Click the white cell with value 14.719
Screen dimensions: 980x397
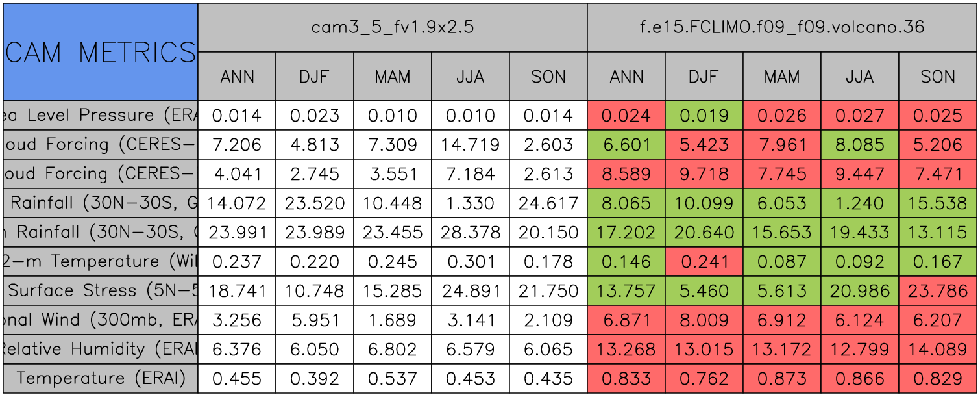pos(470,144)
